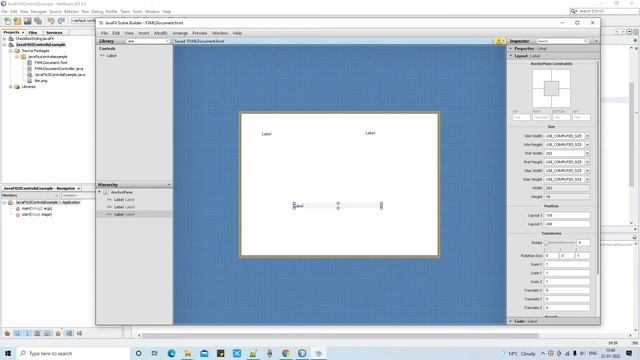This screenshot has height=360, width=640.
Task: Click the Layout X input field
Action: click(x=567, y=215)
